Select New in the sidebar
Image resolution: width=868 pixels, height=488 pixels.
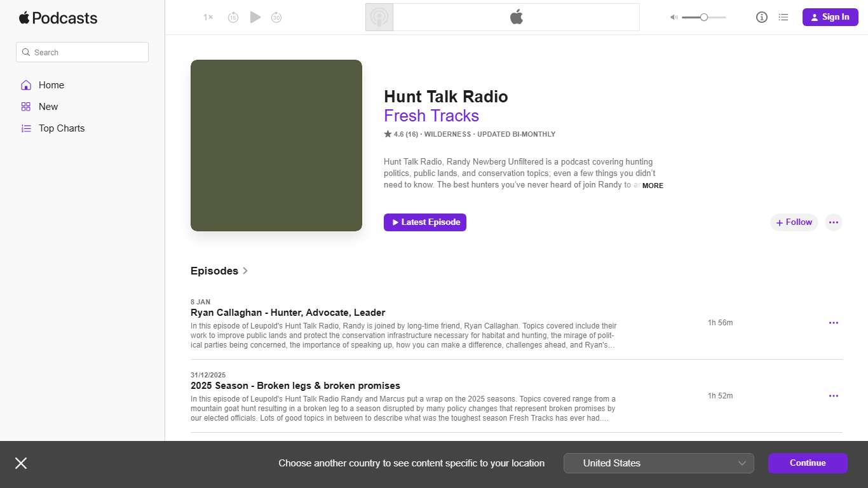(48, 106)
